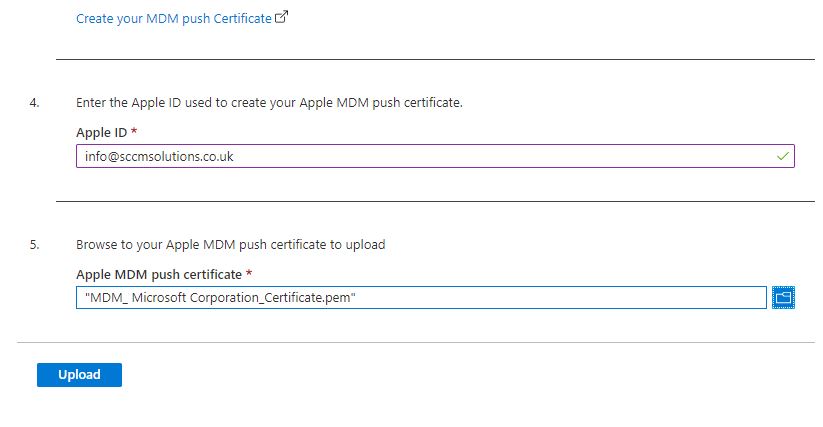Click the step 4 Apple ID instruction text

pyautogui.click(x=269, y=103)
